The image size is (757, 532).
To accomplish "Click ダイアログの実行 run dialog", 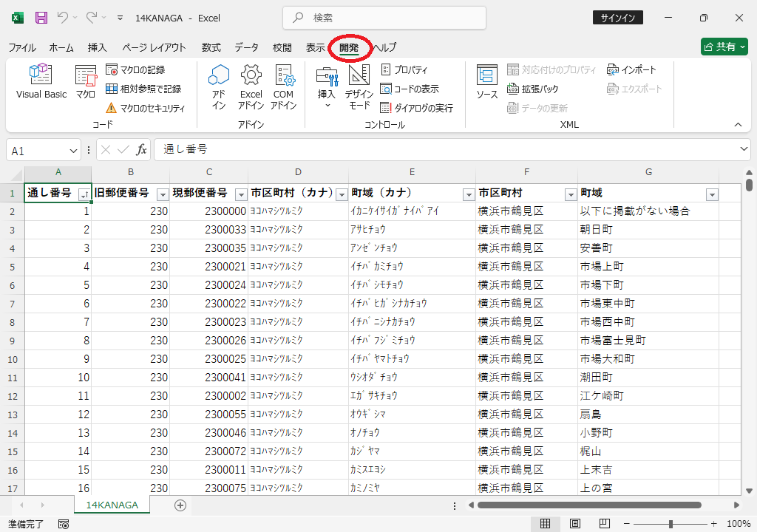I will click(x=416, y=108).
